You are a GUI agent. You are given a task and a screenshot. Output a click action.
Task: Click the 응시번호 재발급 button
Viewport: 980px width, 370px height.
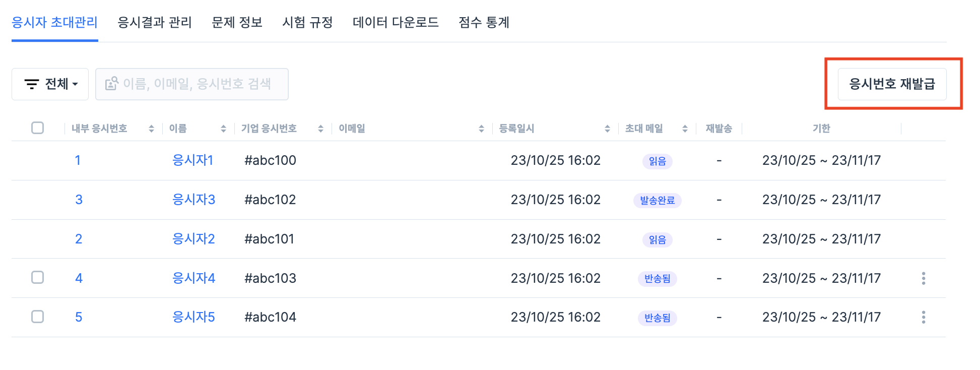click(x=892, y=84)
